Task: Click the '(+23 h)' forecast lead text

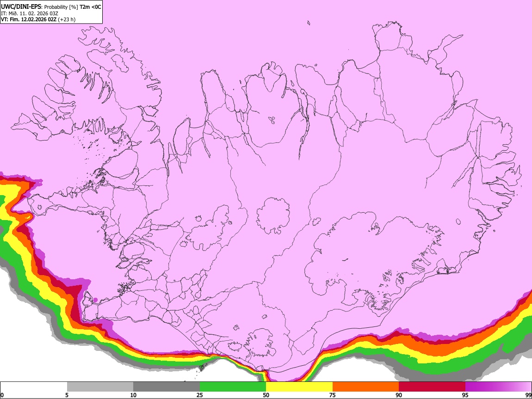Action: (67, 19)
